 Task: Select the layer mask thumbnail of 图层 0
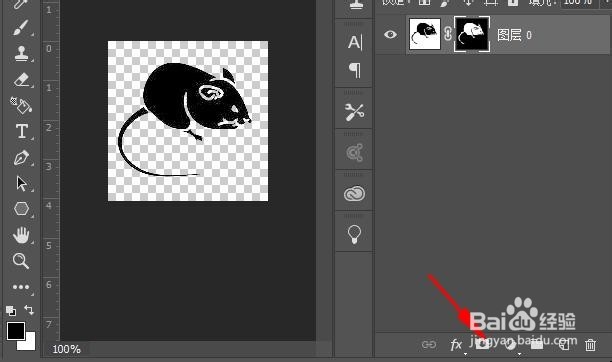(x=472, y=34)
